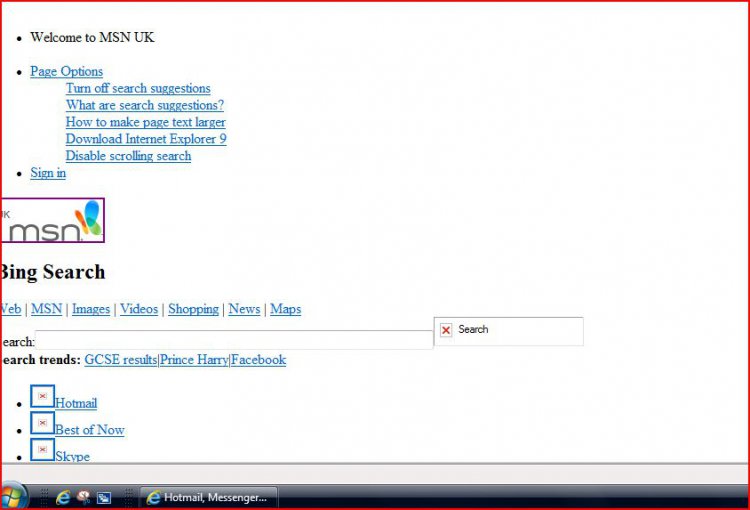Click the Switch between windows Quick Launch icon
The image size is (750, 510).
(x=104, y=498)
